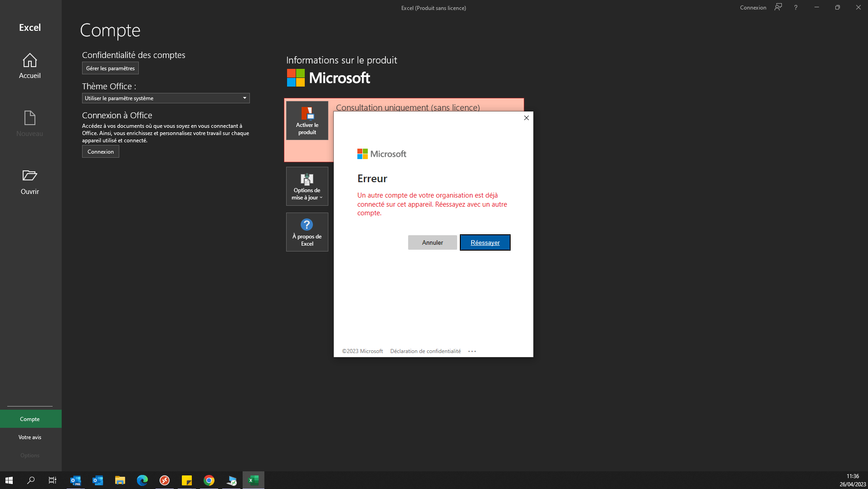Click the account manager person icon in the title bar
The width and height of the screenshot is (868, 489).
pyautogui.click(x=778, y=7)
